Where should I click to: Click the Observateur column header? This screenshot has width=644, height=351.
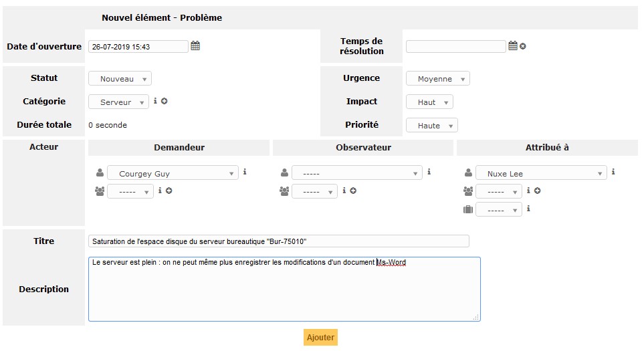point(364,147)
